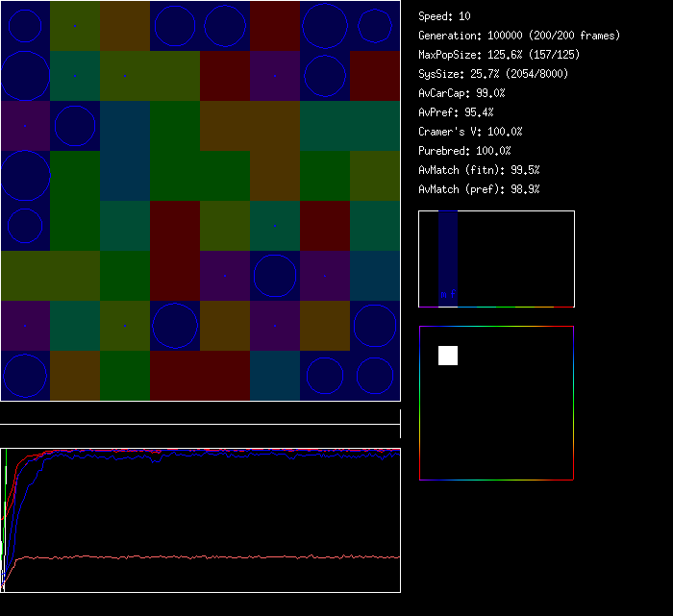Click the AvMatch (pref) readout
Screen dimensions: 673x616
pyautogui.click(x=480, y=189)
